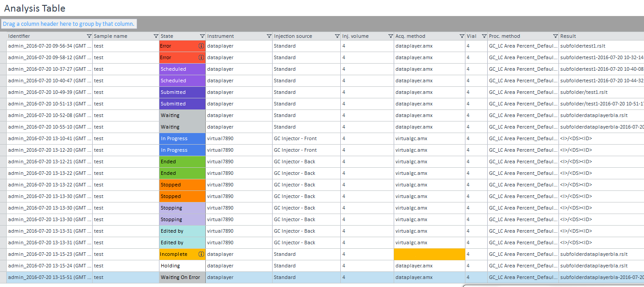Sort by the Result column header
This screenshot has height=287, width=644.
(x=568, y=36)
